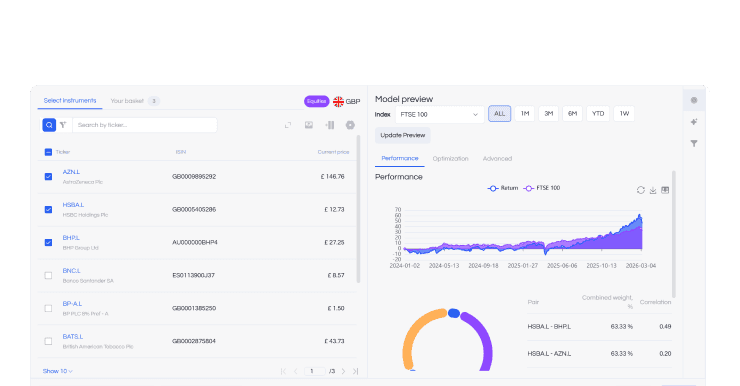Toggle the FTSE 100 series in legend
The height and width of the screenshot is (386, 740).
click(x=542, y=188)
